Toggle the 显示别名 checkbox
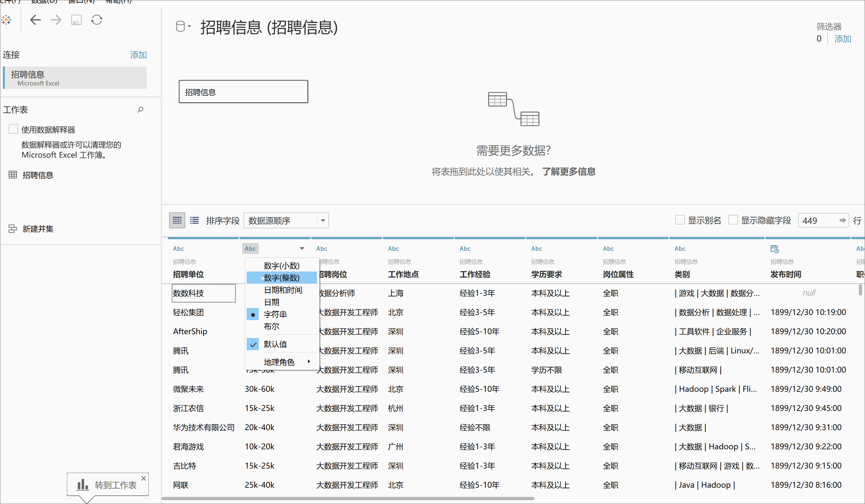This screenshot has height=504, width=865. point(680,220)
